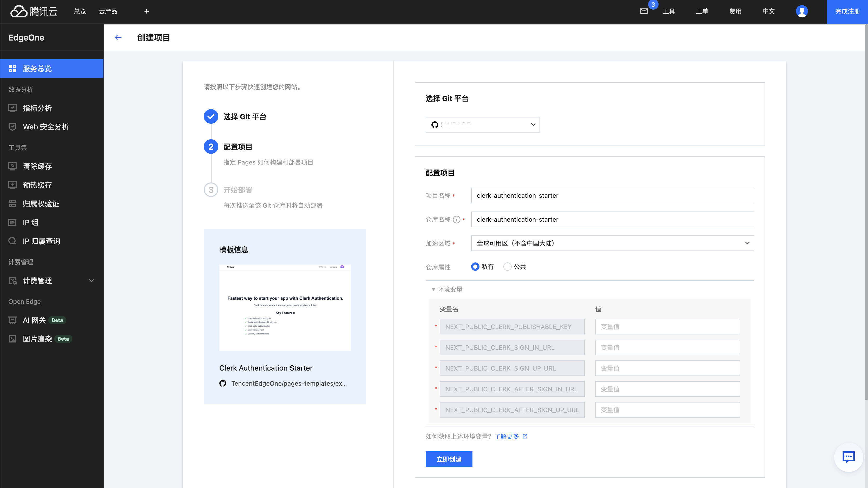Click the back arrow beside 创建项目
868x488 pixels.
(x=118, y=37)
